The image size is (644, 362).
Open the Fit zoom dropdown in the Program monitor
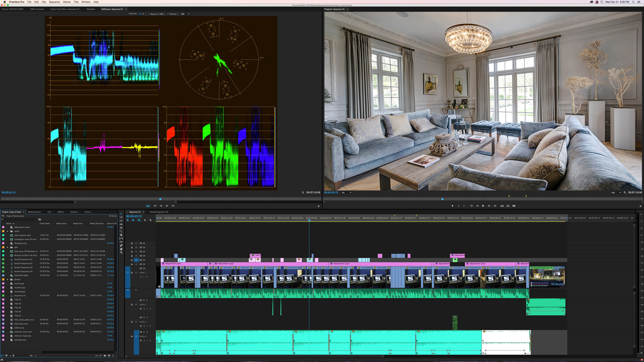click(x=346, y=193)
